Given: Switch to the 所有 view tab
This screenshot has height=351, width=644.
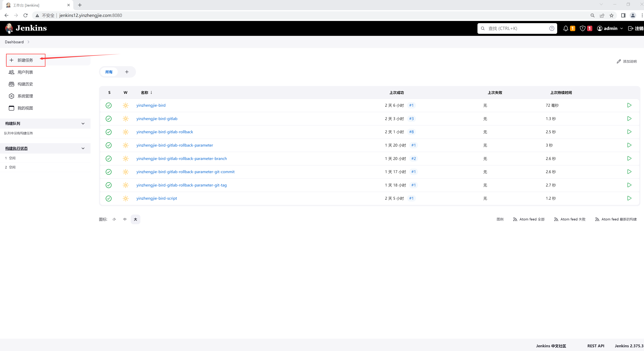Looking at the screenshot, I should pos(109,72).
